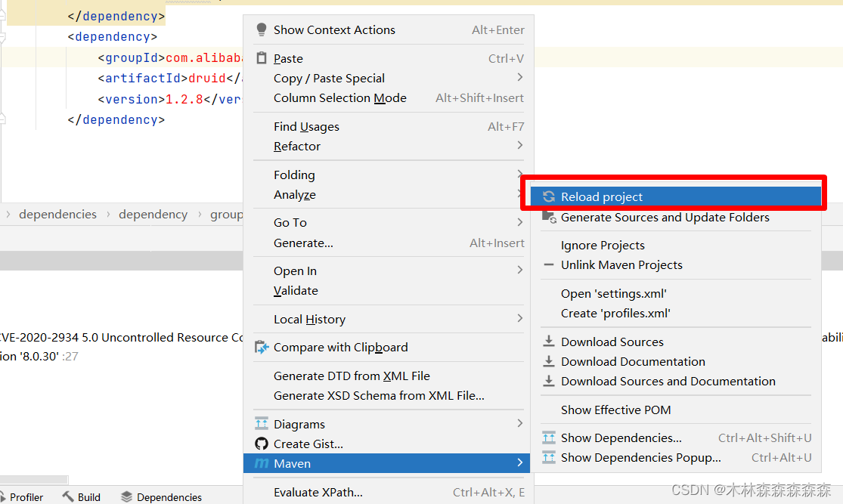The width and height of the screenshot is (843, 504).
Task: Choose Create Gist...
Action: pyautogui.click(x=388, y=444)
